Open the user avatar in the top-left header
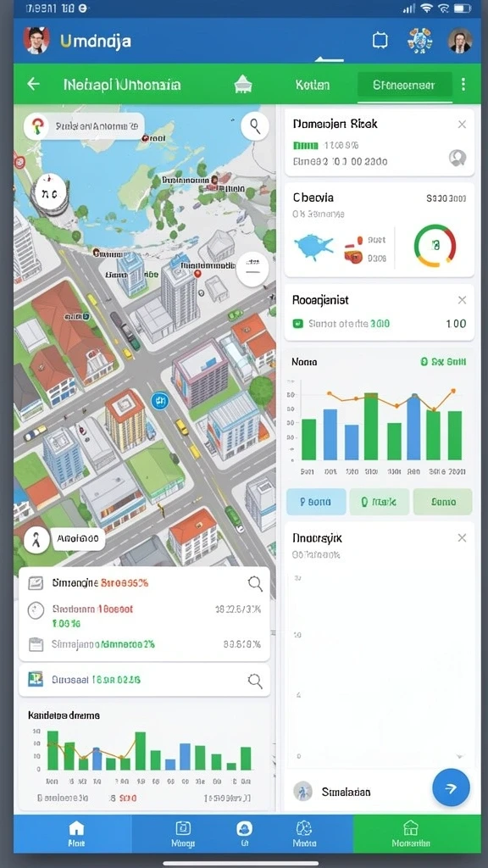488x868 pixels. (36, 41)
